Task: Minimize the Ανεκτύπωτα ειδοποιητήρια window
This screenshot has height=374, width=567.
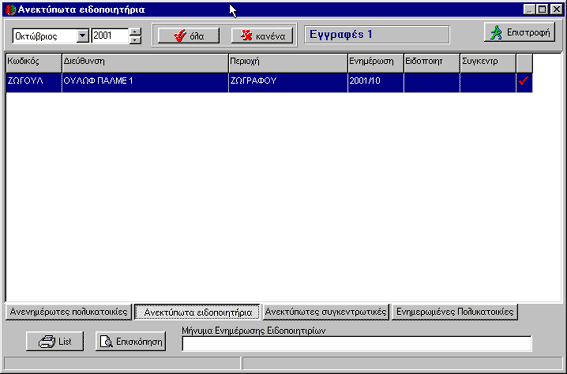Action: 529,9
